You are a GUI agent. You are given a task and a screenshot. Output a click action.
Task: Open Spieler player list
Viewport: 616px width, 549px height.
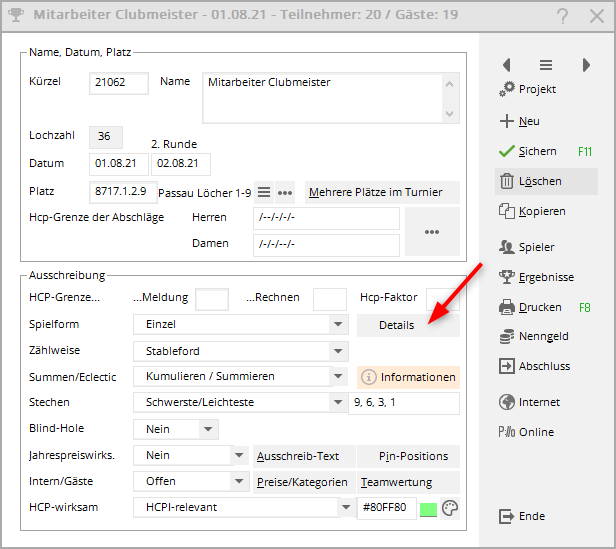tap(506, 247)
